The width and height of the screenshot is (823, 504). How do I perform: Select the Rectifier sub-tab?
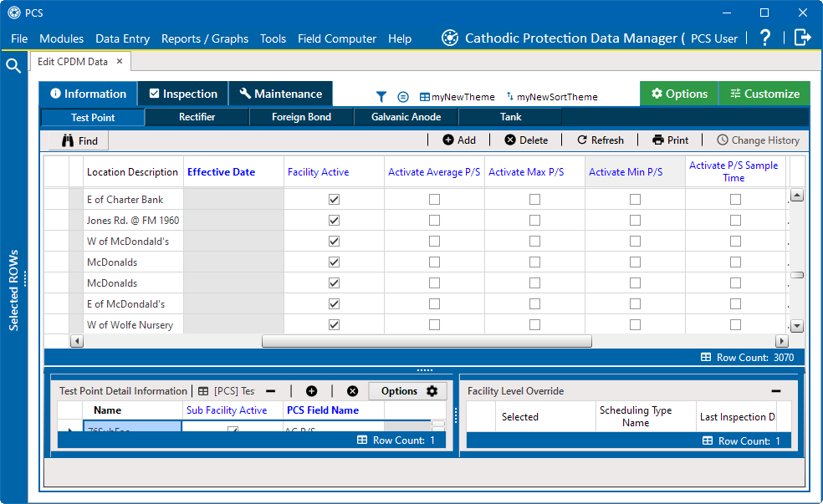click(197, 117)
